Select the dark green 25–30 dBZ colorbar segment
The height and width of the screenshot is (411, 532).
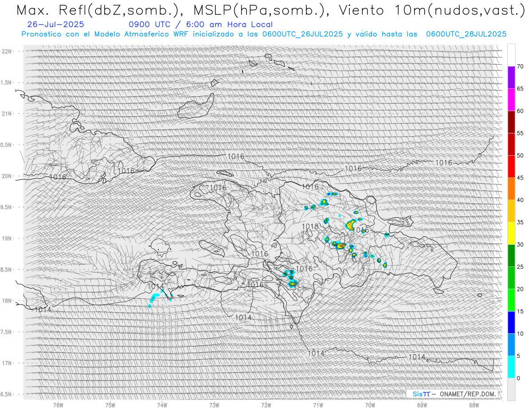click(511, 256)
